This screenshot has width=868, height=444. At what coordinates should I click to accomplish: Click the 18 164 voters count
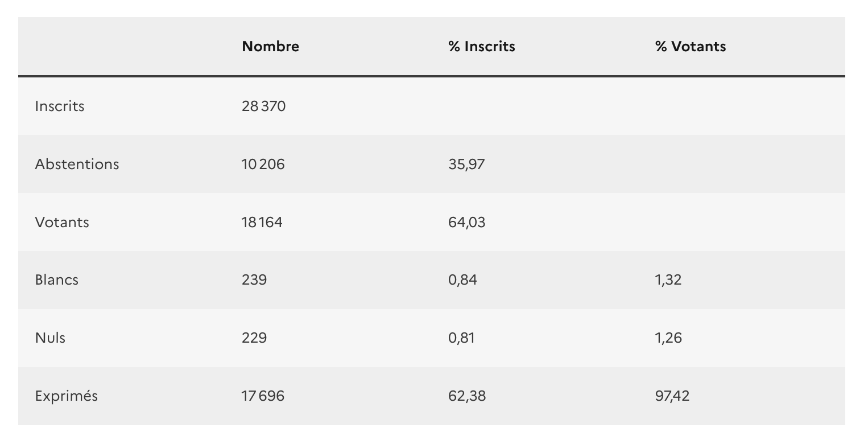pyautogui.click(x=262, y=223)
